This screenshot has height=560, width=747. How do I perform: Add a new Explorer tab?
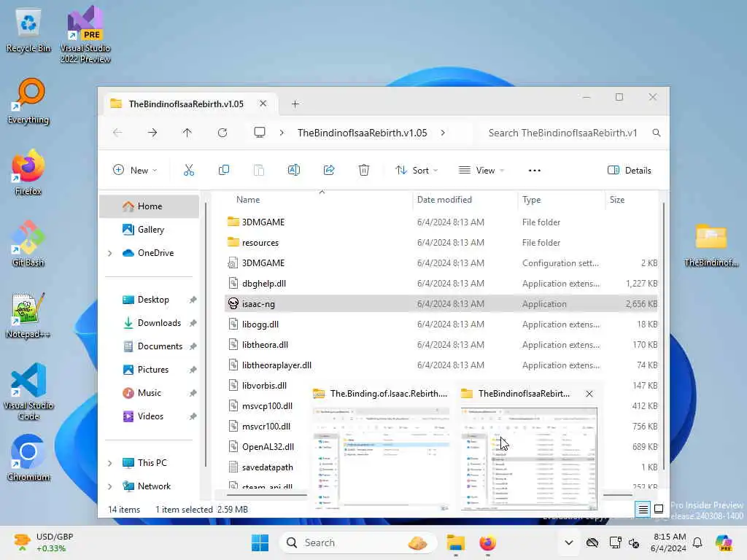pos(295,104)
